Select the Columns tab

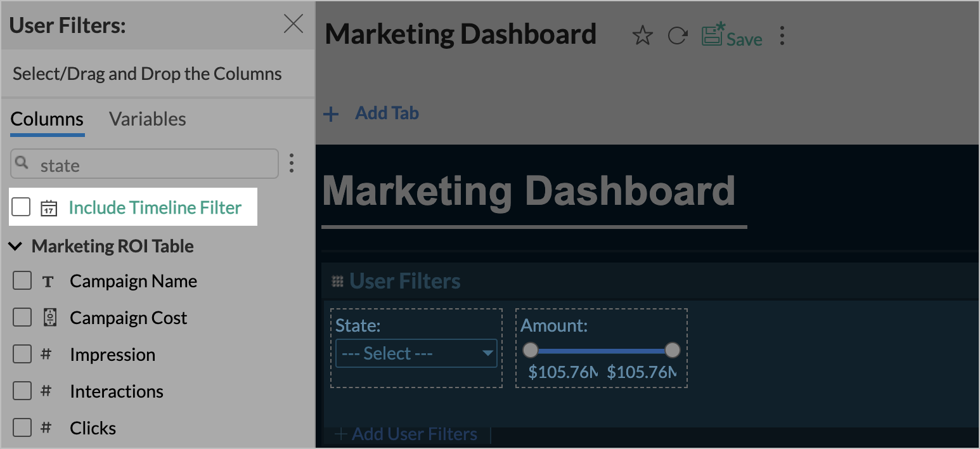tap(47, 119)
